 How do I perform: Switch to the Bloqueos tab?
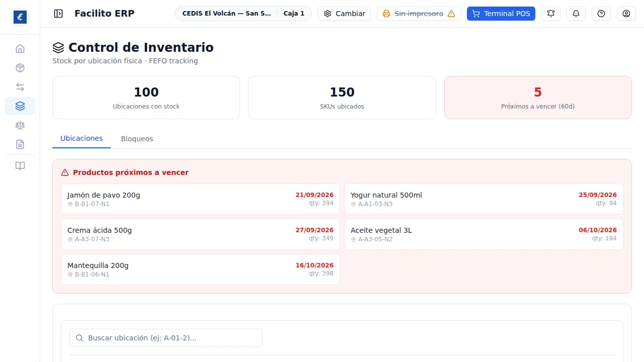tap(137, 139)
